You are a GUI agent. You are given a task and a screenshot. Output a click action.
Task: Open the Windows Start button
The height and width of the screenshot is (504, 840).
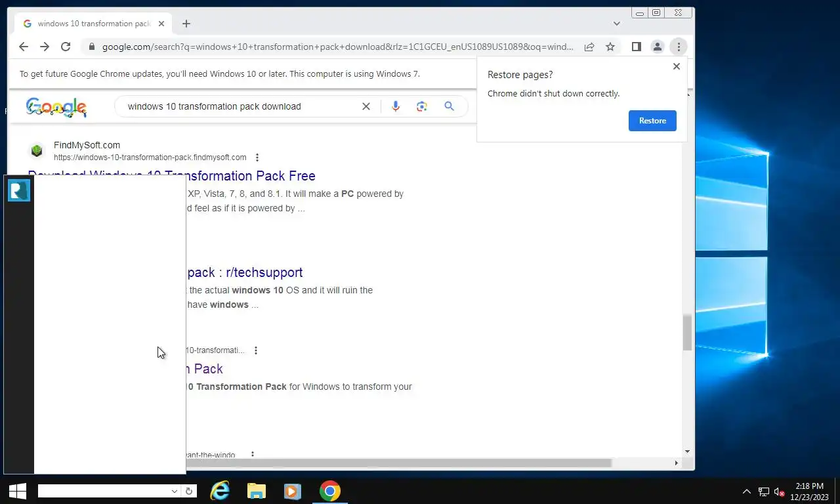tap(17, 491)
